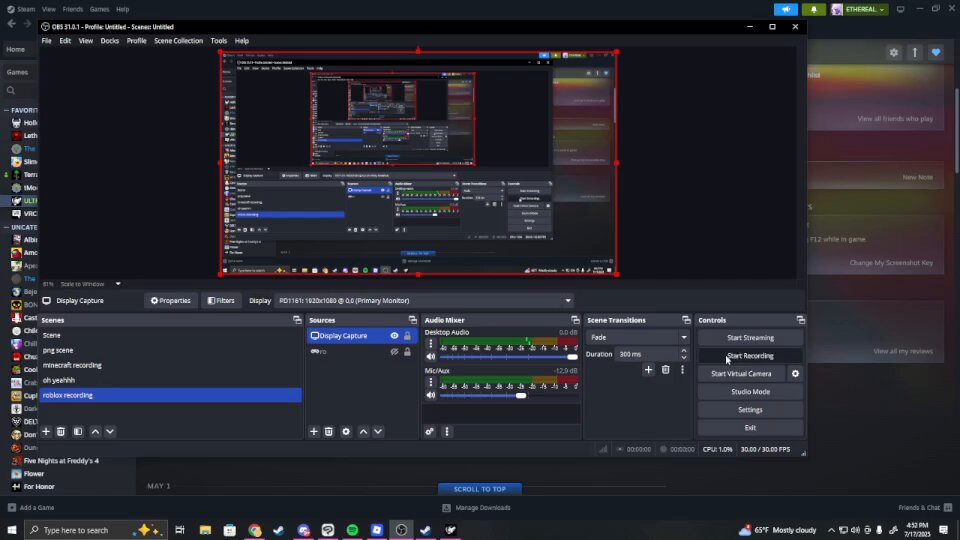Open ETHEREAL account dropdown in Steam
Viewport: 960px width, 540px height.
click(859, 9)
